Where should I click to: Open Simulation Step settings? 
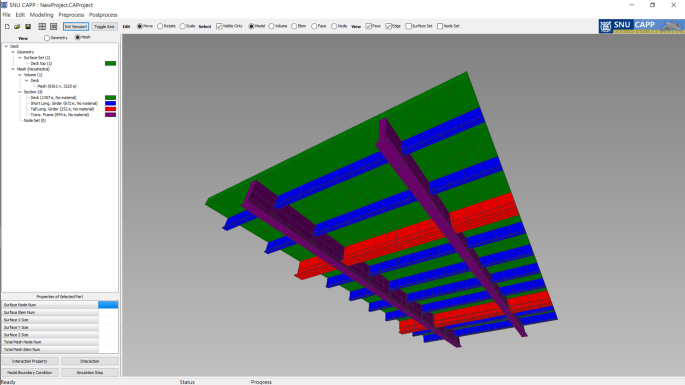[90, 373]
